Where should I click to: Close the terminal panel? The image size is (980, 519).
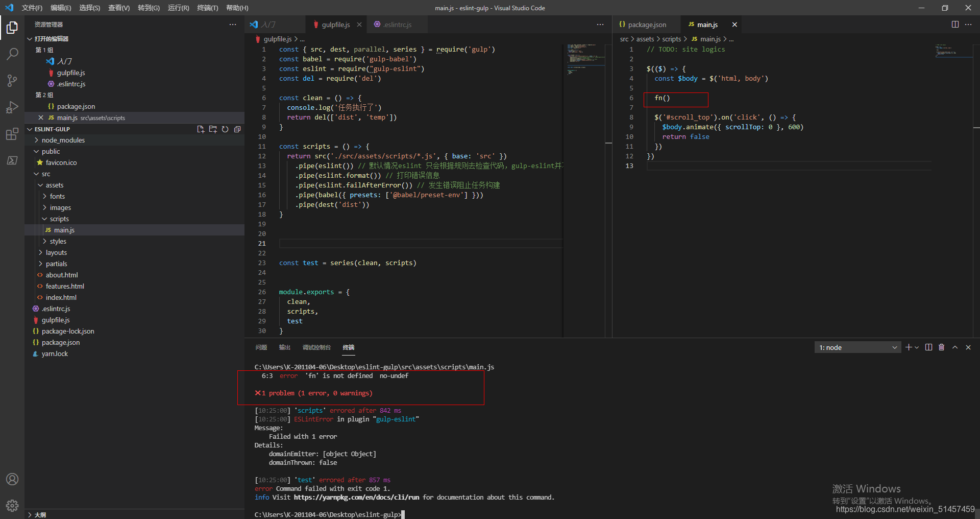968,347
